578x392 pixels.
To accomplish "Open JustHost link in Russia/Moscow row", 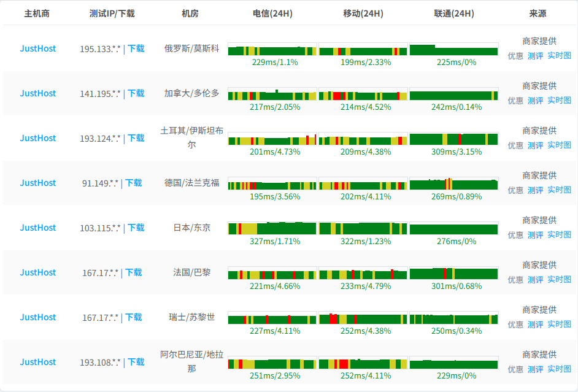I will 37,48.
